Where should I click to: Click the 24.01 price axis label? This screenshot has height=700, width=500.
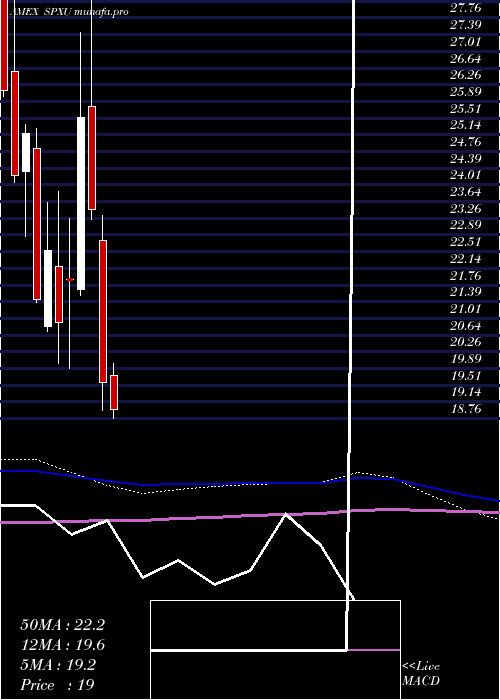[x=466, y=175]
